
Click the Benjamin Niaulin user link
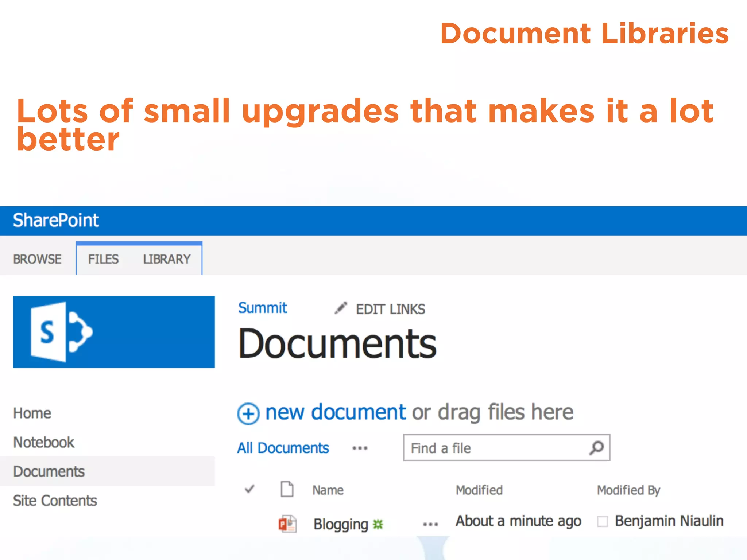[669, 521]
